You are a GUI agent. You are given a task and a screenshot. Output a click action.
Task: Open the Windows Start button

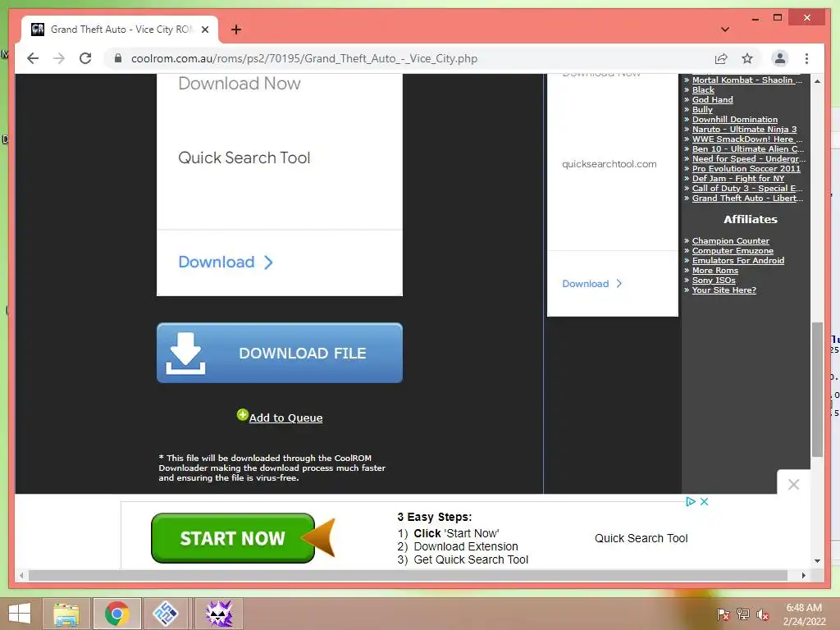(x=20, y=614)
